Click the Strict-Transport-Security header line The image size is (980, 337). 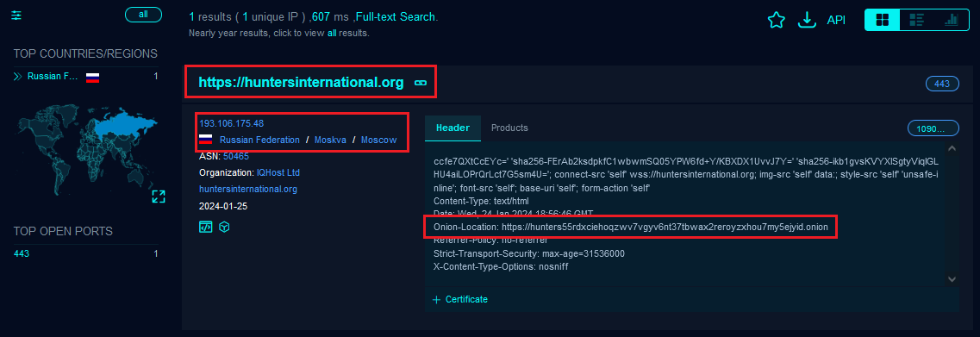pos(528,253)
